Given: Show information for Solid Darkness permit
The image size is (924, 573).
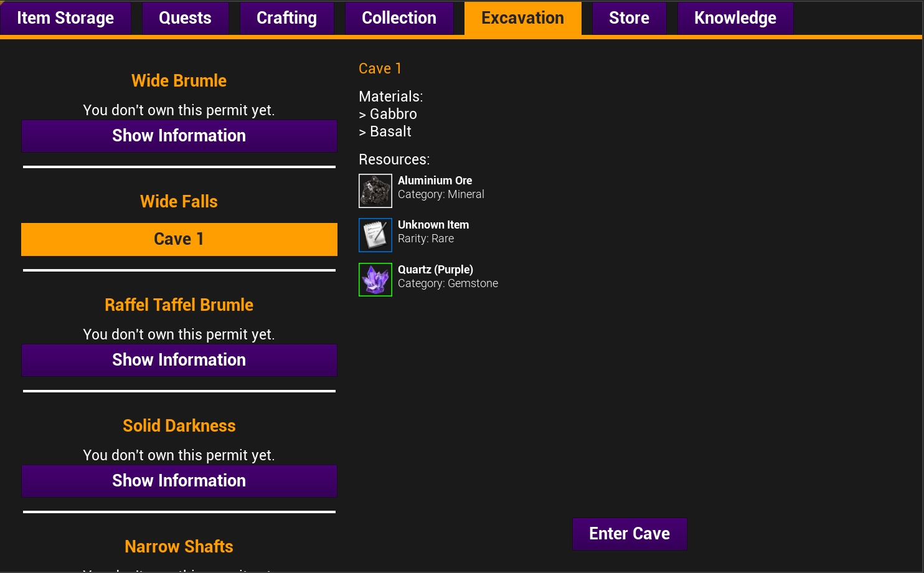Looking at the screenshot, I should (179, 481).
